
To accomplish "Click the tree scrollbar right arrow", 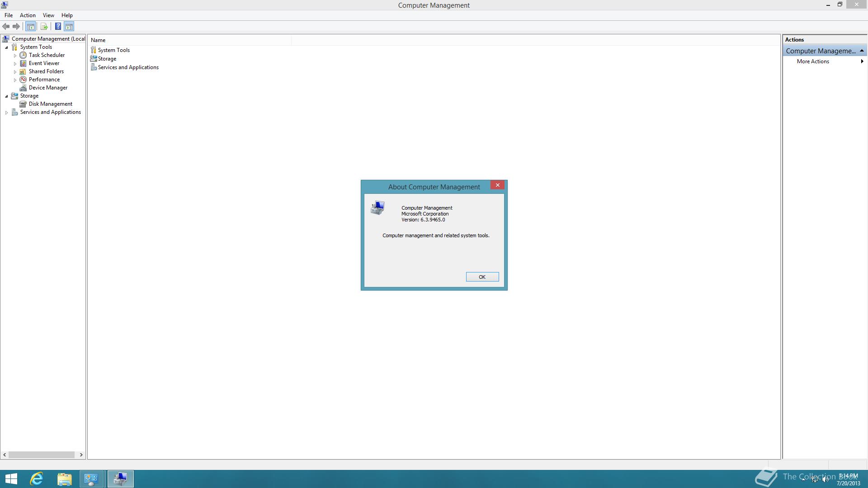I will (81, 455).
